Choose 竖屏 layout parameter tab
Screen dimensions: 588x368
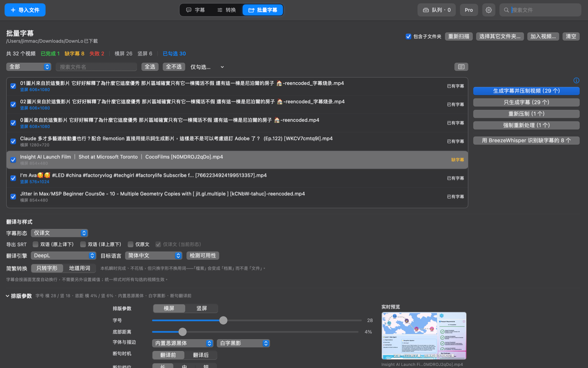201,308
